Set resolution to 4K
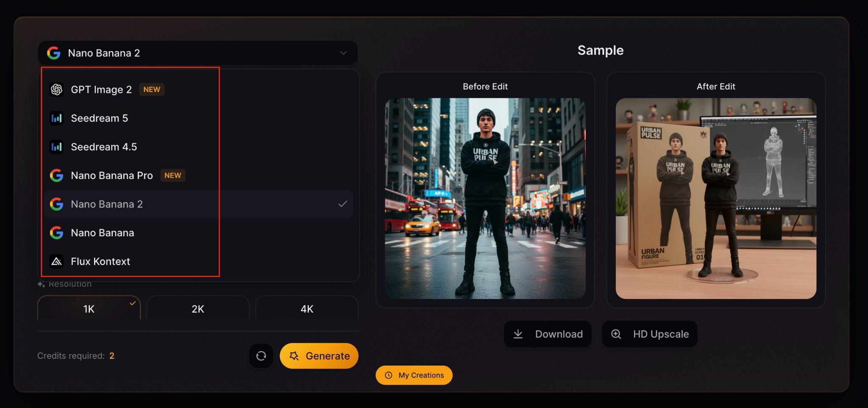Screen dimensions: 868x408 [307, 308]
